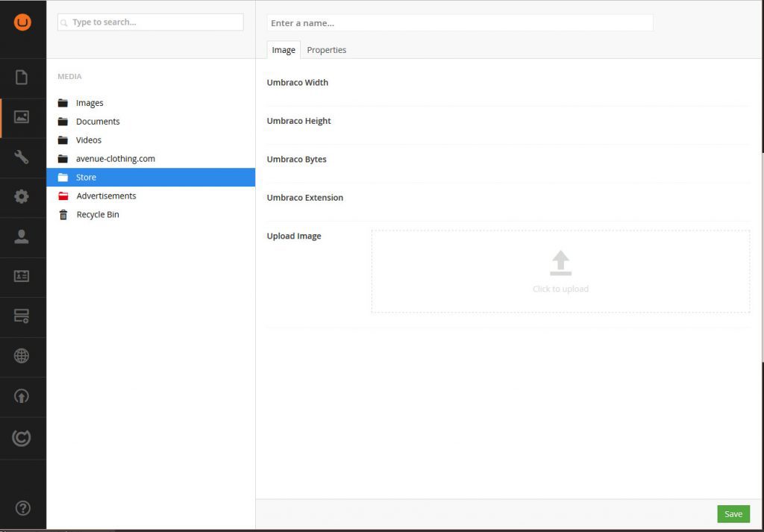Click the upload arrow in the dropzone
The width and height of the screenshot is (764, 532).
[560, 263]
